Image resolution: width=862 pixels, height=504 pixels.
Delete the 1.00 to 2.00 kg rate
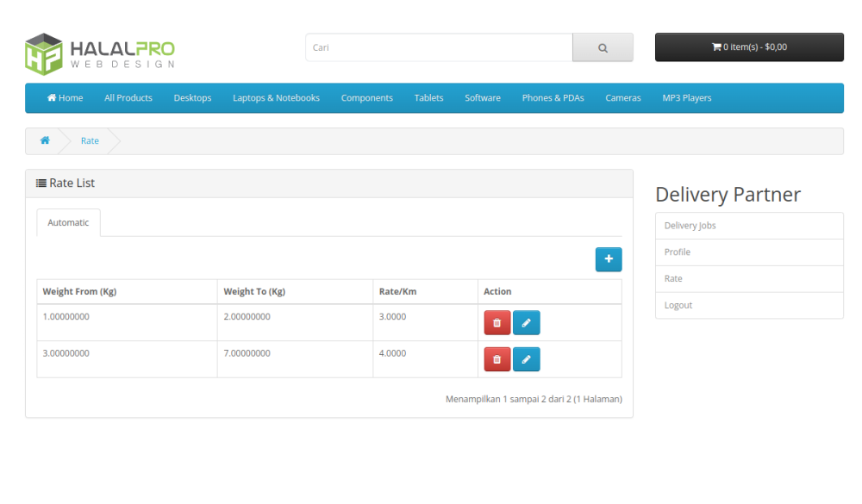[497, 323]
